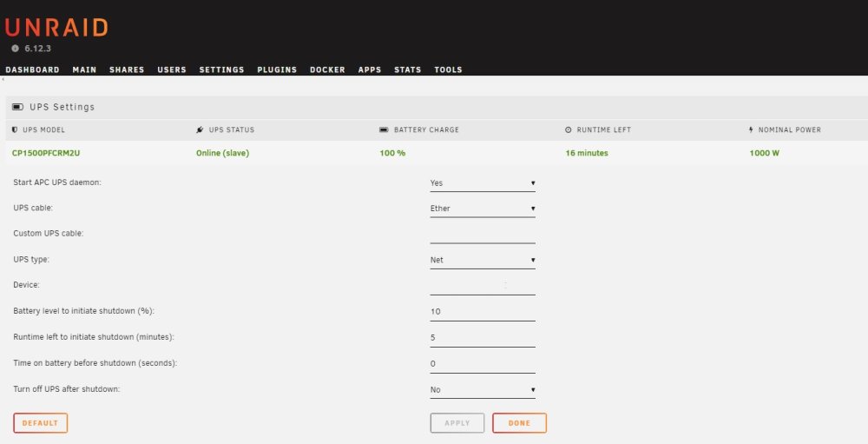
Task: Click the CP1500PFCRM2U model text
Action: pyautogui.click(x=46, y=153)
